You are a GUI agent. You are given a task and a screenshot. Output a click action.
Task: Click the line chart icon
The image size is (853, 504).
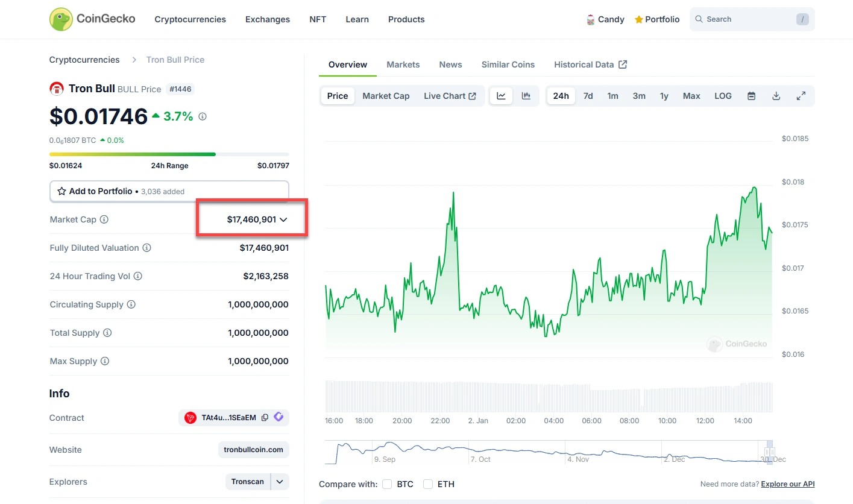click(x=501, y=96)
